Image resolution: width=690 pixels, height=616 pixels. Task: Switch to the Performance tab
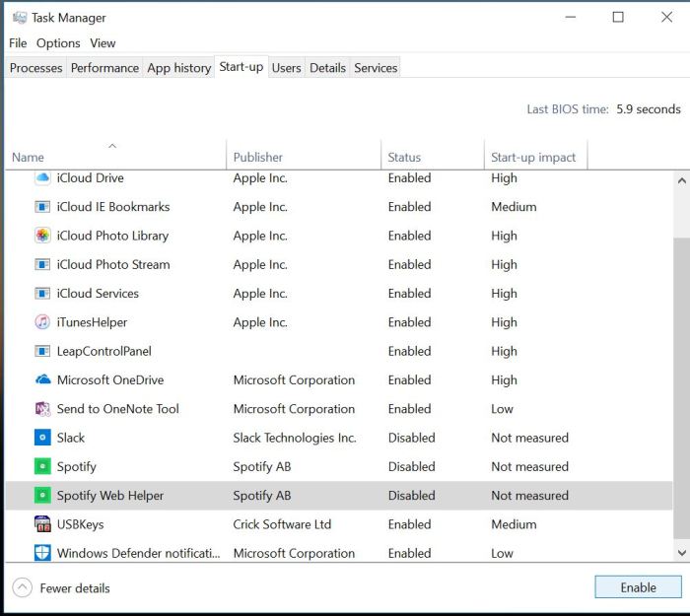click(x=104, y=68)
